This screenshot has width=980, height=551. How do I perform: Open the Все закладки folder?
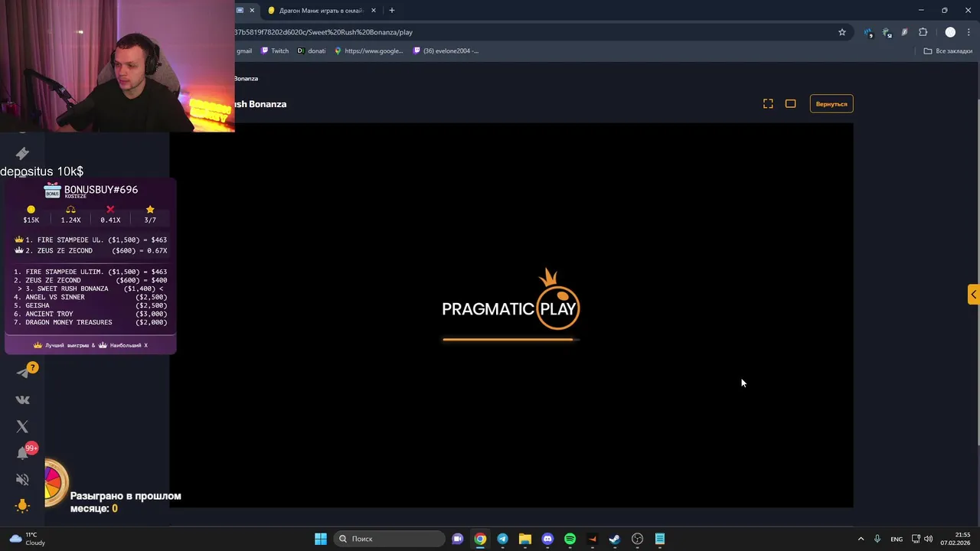click(x=948, y=51)
